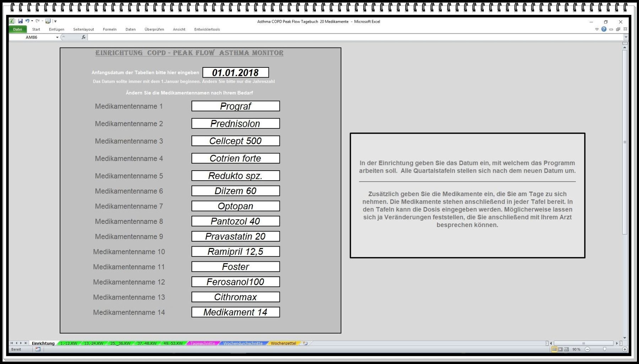Click the zoom out minus button
639x364 pixels.
point(587,349)
